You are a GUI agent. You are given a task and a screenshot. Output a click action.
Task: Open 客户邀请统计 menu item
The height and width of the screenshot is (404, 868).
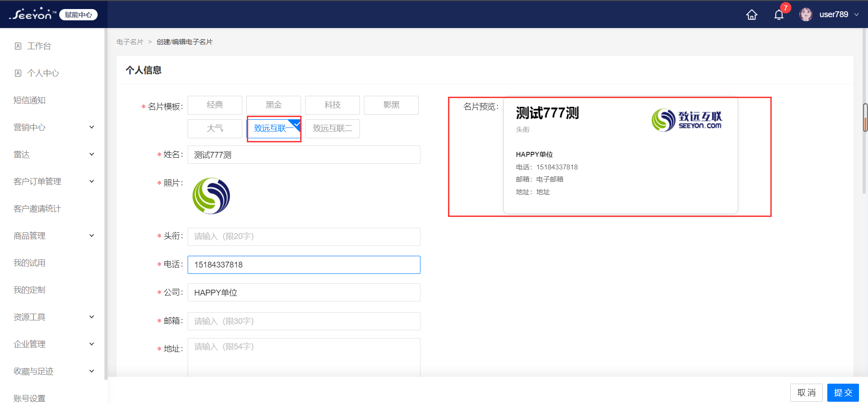(x=37, y=209)
